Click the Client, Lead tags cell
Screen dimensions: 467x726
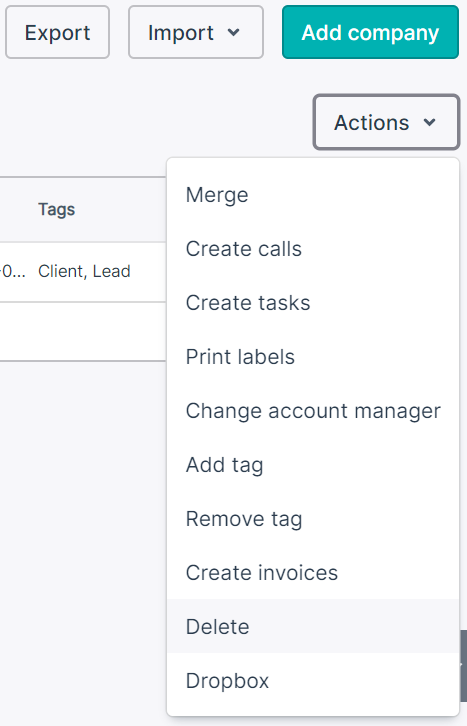[x=84, y=271]
